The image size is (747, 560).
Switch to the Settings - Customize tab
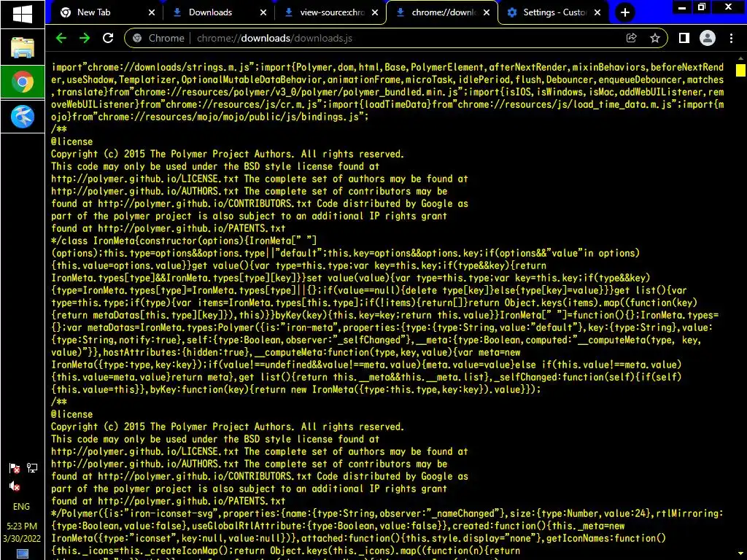click(554, 12)
